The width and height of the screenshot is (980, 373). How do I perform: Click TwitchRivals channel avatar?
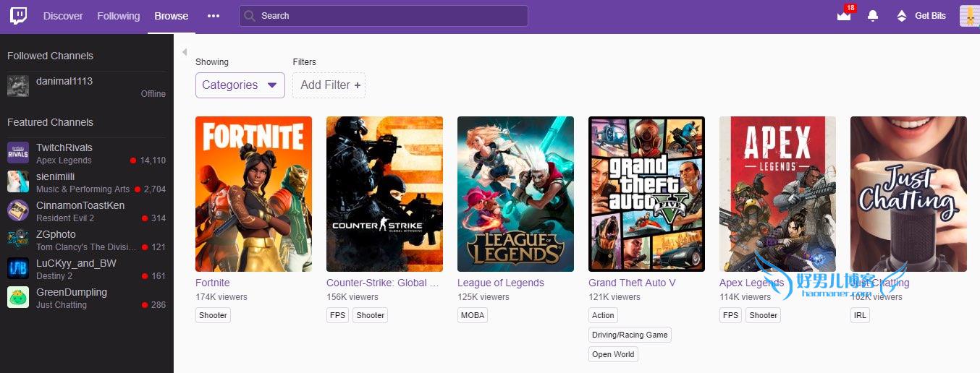tap(18, 153)
